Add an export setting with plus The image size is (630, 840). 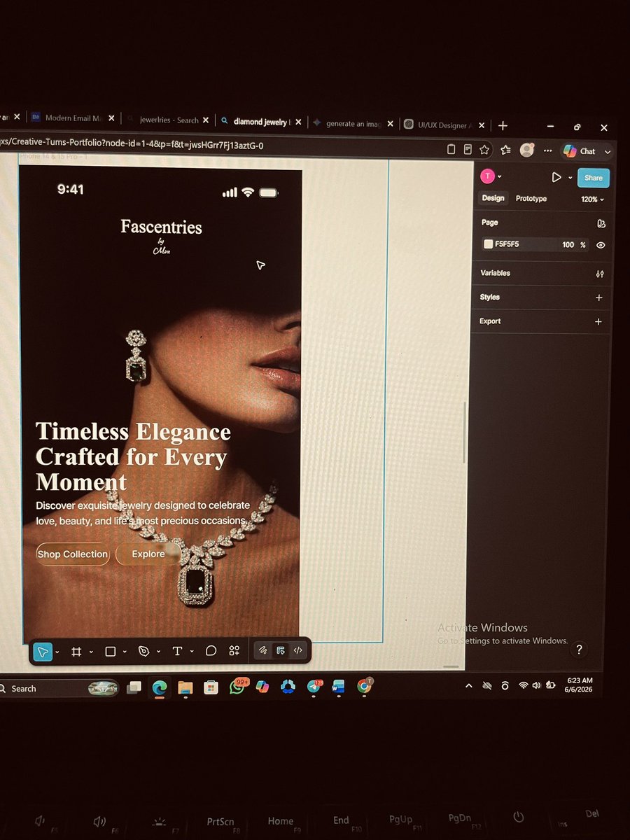(598, 321)
